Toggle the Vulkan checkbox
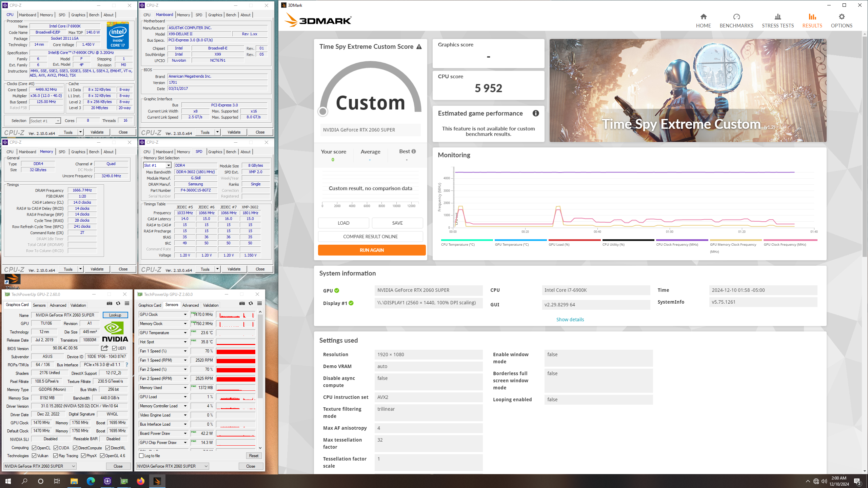 [34, 456]
